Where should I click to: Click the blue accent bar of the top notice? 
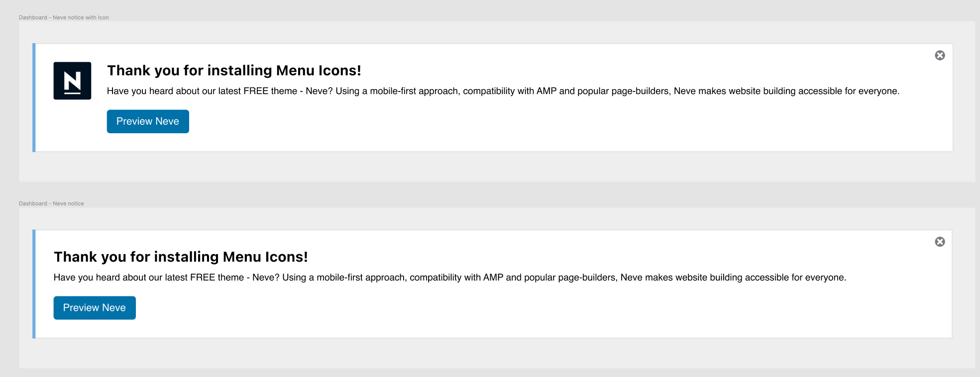click(x=34, y=97)
